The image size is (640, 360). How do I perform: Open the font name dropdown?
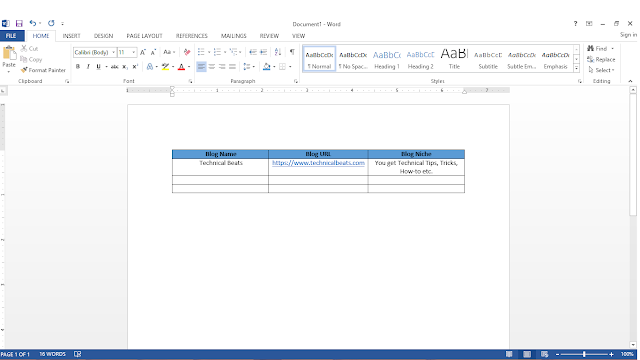tap(113, 52)
